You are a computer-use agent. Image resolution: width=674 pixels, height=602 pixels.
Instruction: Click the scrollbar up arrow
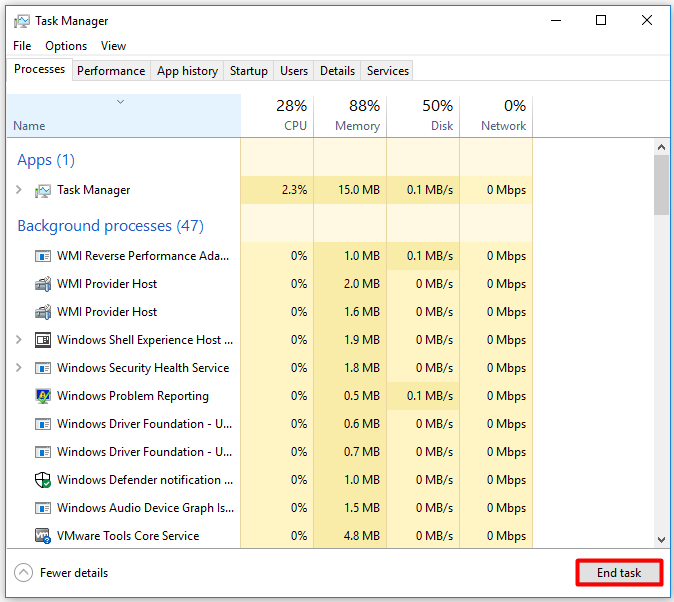click(661, 147)
